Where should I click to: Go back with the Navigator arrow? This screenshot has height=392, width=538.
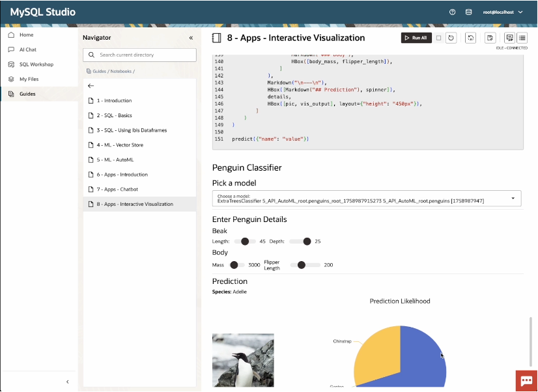click(x=91, y=86)
